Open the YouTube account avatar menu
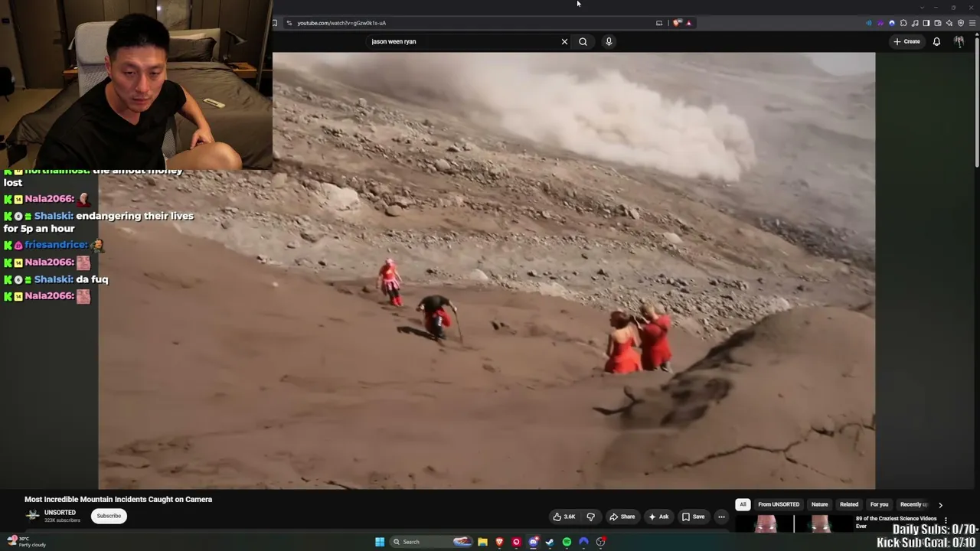 959,41
